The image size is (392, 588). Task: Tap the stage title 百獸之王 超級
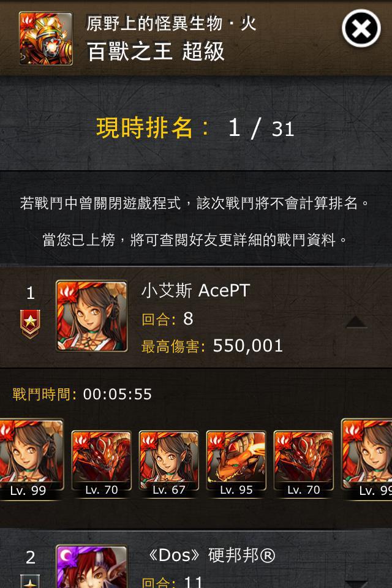(x=156, y=51)
